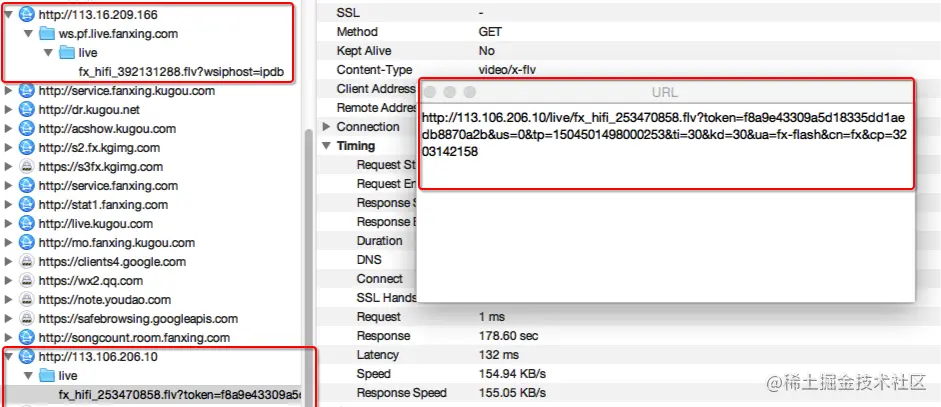Click the globe icon for http://113.106.206.10

tap(26, 357)
